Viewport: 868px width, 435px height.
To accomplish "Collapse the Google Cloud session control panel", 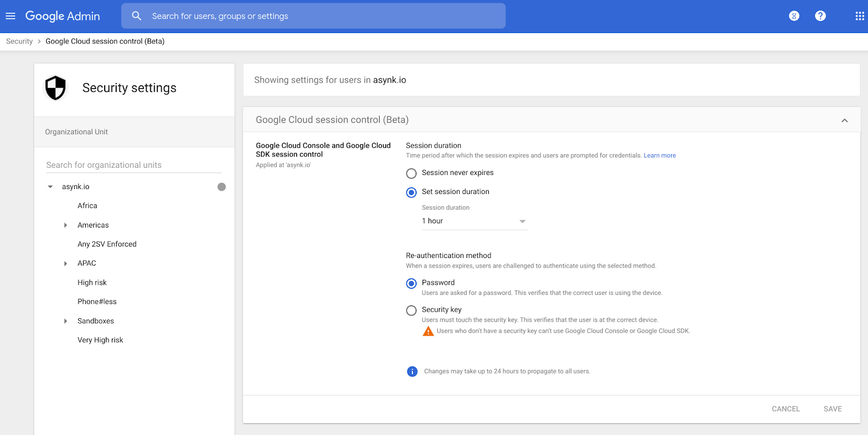I will click(x=845, y=121).
